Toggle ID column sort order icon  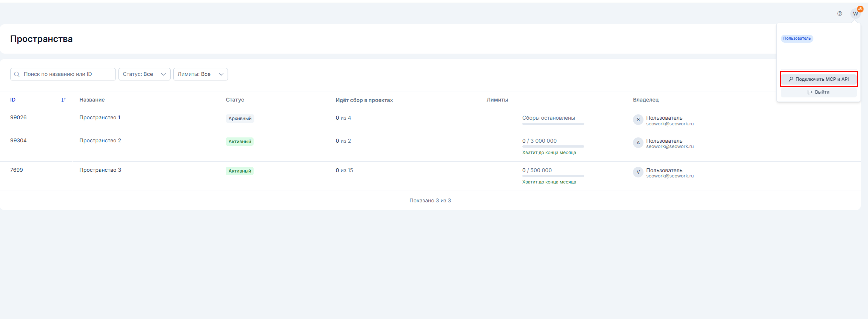click(x=64, y=100)
